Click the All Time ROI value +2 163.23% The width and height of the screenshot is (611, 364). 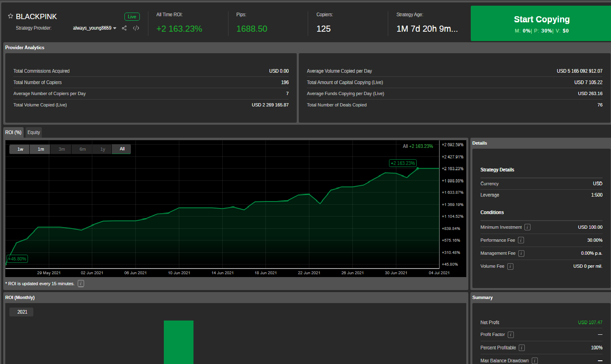pyautogui.click(x=179, y=29)
